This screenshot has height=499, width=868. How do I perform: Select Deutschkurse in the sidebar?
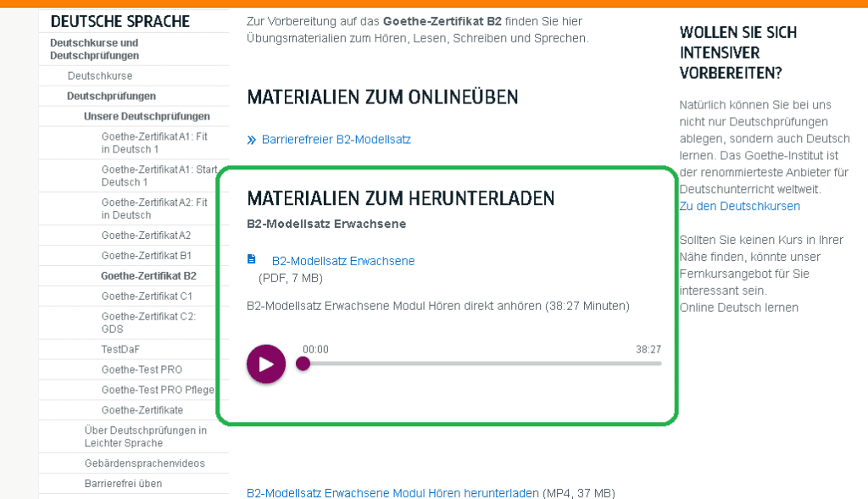pyautogui.click(x=100, y=75)
